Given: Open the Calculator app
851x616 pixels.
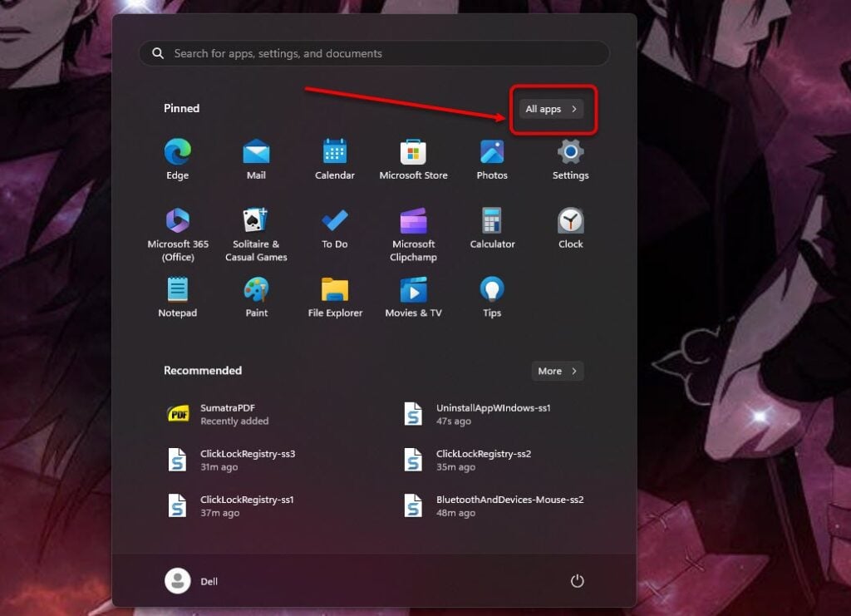Looking at the screenshot, I should click(x=492, y=228).
